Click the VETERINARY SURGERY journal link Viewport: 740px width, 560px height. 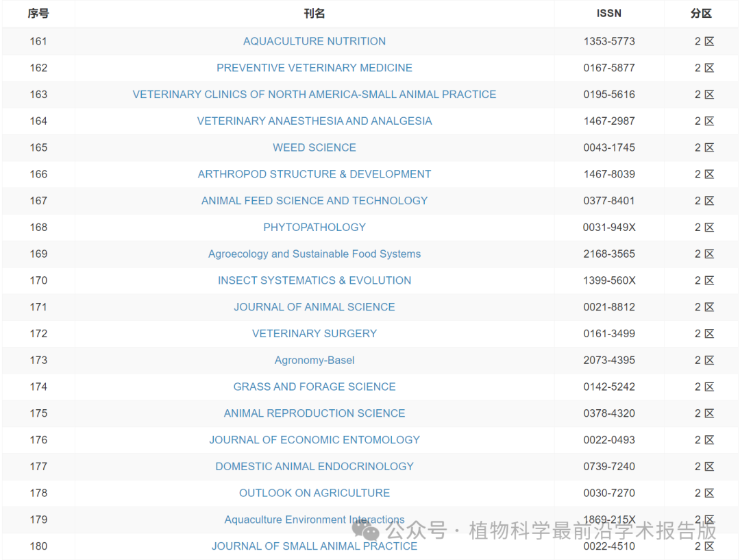coord(314,334)
